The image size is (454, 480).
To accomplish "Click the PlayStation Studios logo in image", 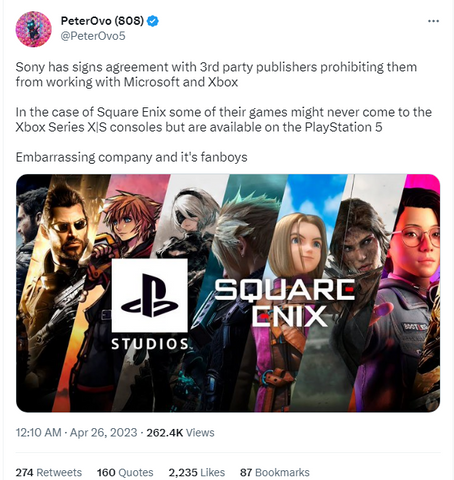I will [150, 304].
